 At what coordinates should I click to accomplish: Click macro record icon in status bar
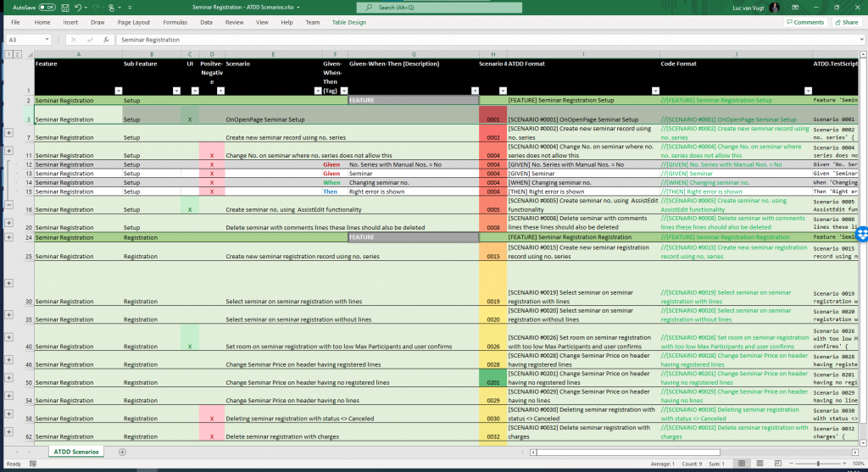pos(33,464)
